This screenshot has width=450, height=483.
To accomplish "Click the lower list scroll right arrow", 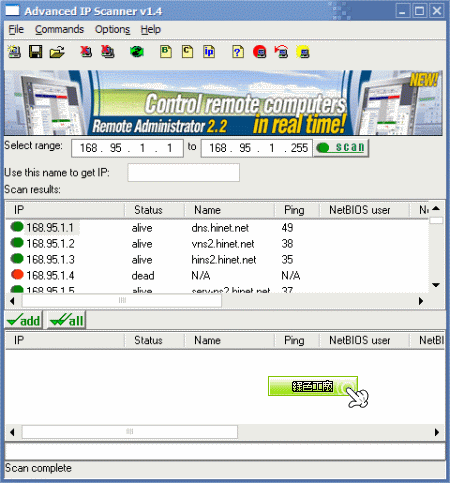I will [x=437, y=432].
